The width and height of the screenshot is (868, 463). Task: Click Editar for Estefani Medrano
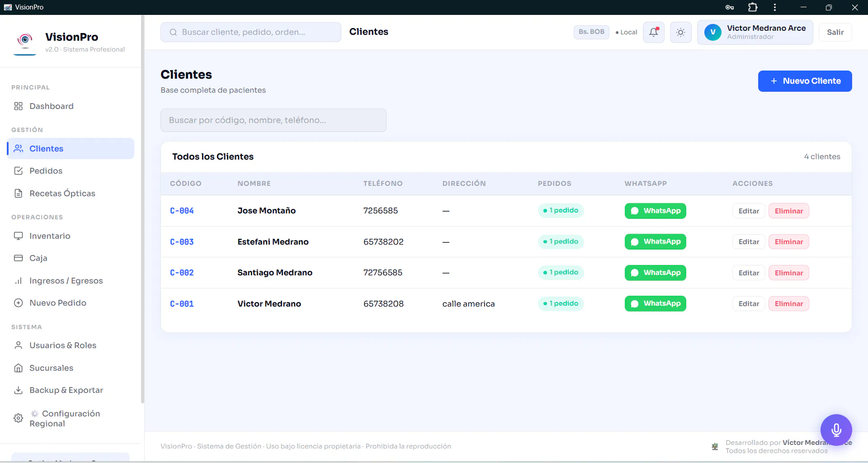pos(749,242)
